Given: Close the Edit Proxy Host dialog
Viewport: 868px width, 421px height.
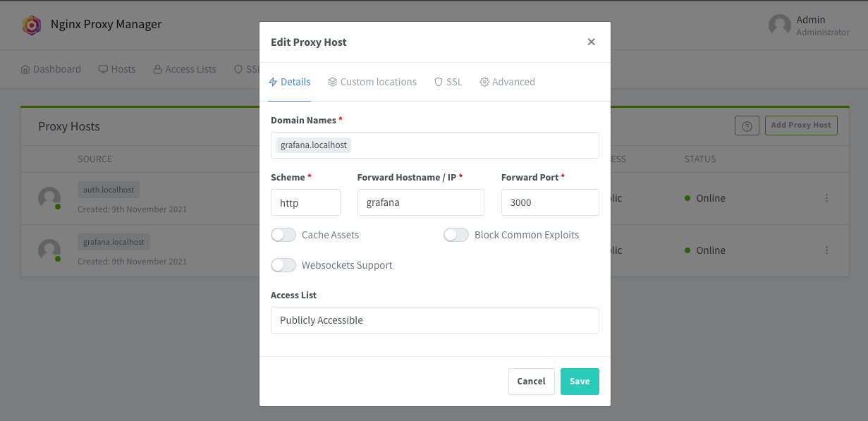Looking at the screenshot, I should [x=591, y=42].
